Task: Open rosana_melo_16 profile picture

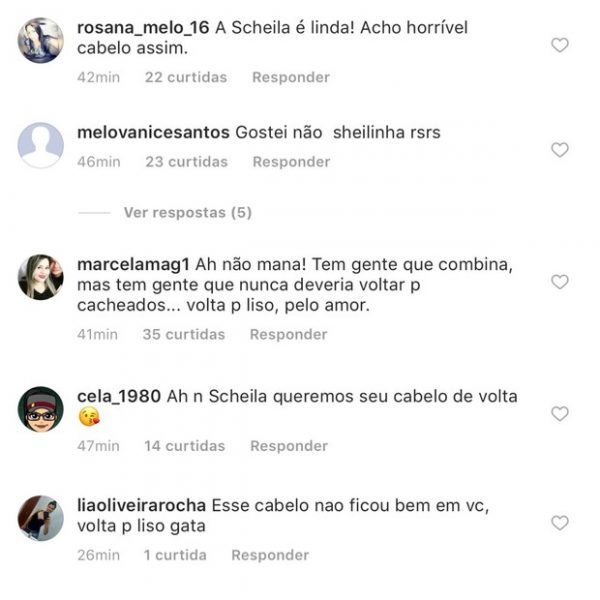Action: (x=41, y=40)
